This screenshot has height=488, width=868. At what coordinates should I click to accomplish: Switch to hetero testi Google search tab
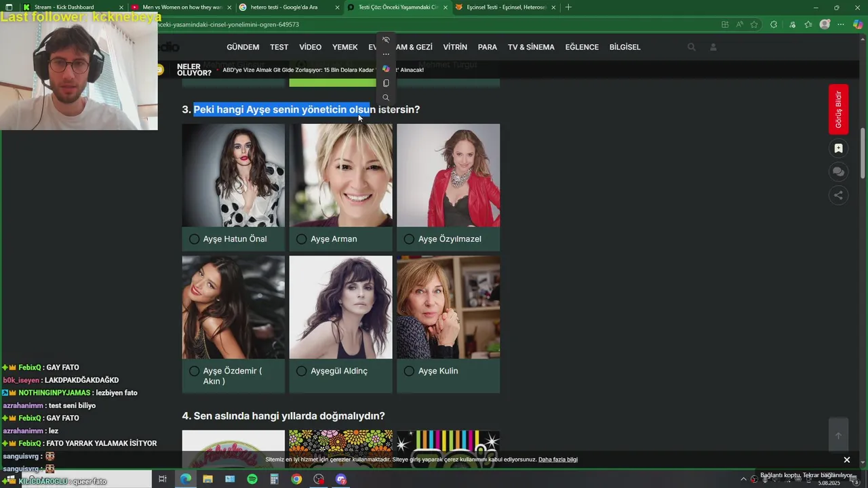point(289,7)
